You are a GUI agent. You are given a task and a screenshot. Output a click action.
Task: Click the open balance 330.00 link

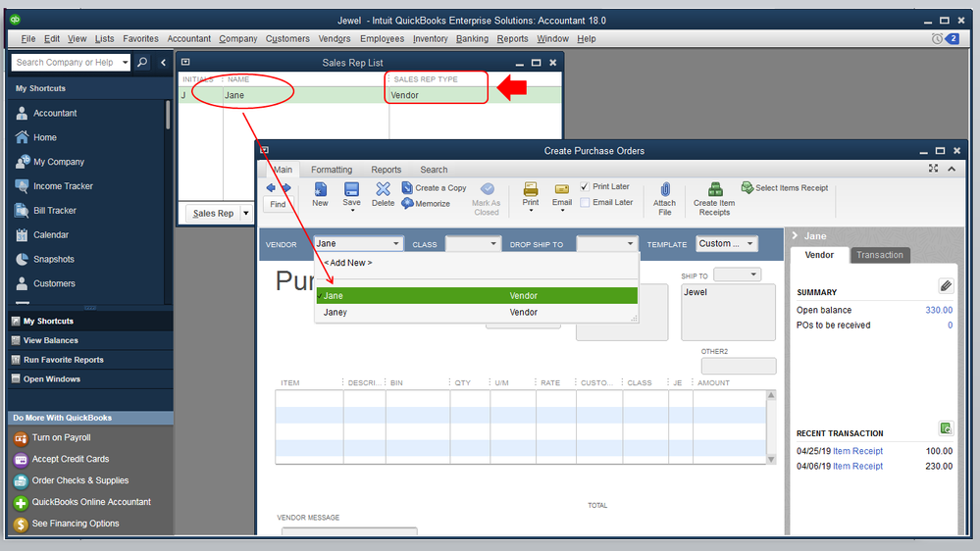(939, 310)
